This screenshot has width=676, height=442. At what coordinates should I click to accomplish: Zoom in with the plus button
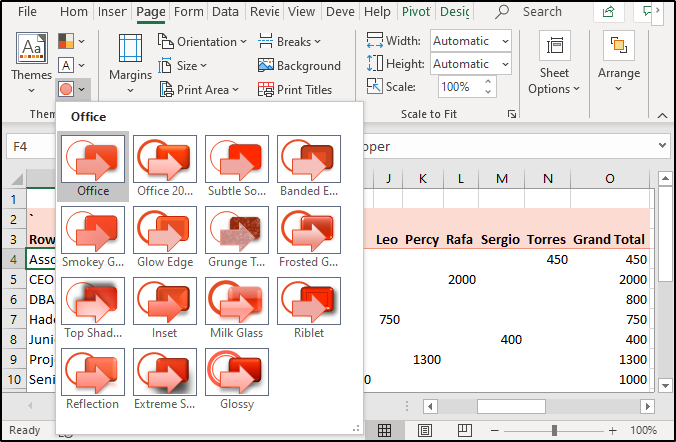coord(612,430)
